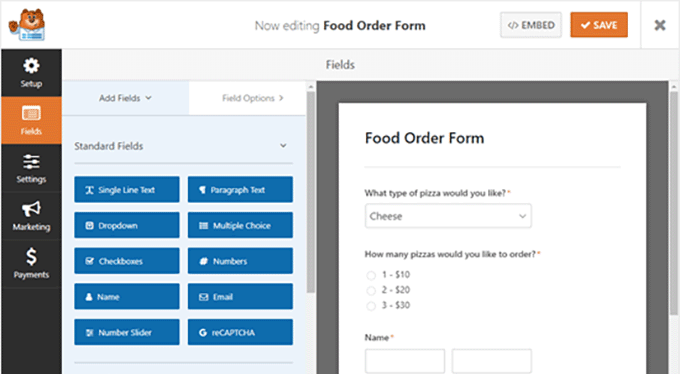Click the fields panel scrollbar
This screenshot has height=374, width=680.
pyautogui.click(x=311, y=191)
